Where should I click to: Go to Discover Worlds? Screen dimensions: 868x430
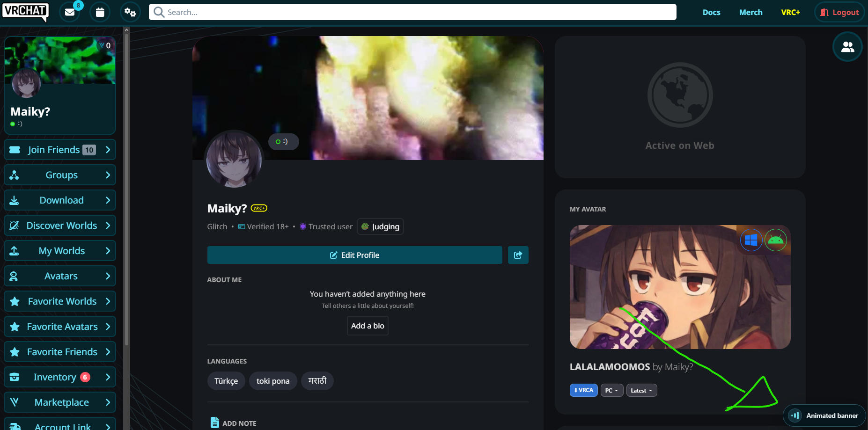point(60,226)
